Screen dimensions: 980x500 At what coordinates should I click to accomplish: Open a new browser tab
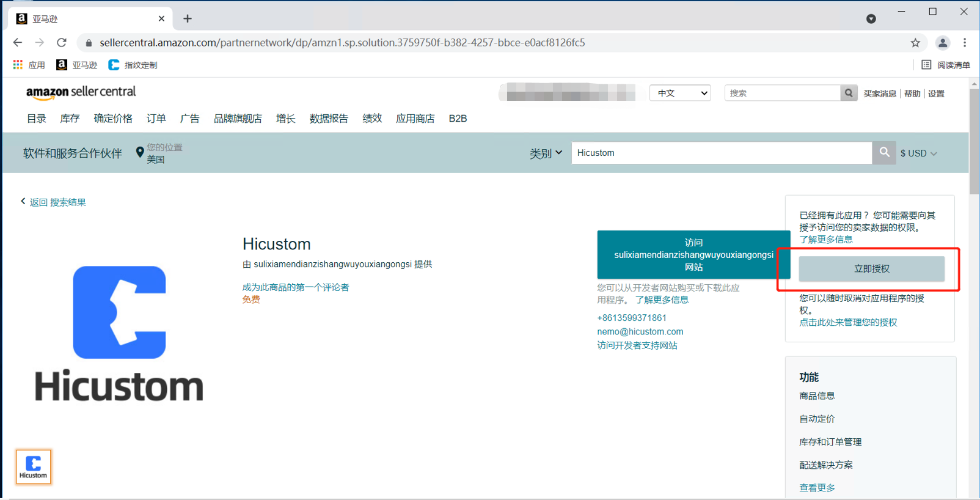(x=188, y=19)
